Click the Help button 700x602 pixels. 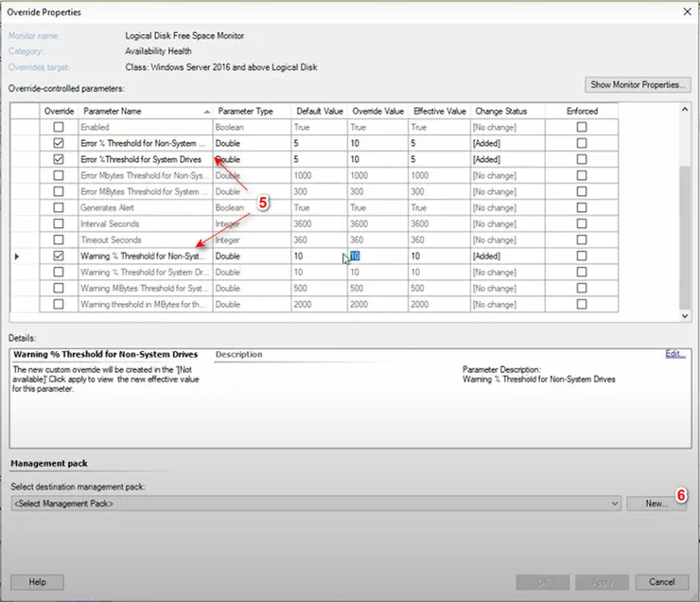click(x=38, y=582)
